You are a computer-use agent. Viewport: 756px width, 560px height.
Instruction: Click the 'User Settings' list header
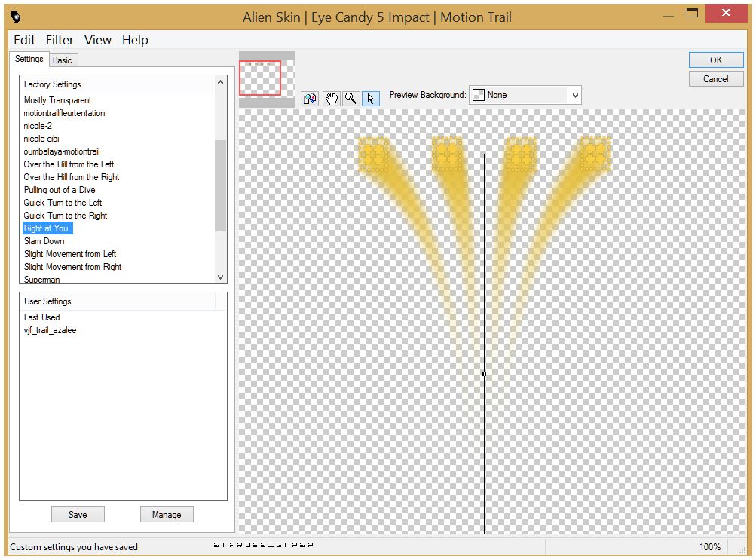[118, 301]
